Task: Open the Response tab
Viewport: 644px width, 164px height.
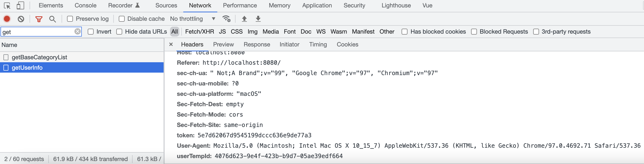Action: point(257,44)
